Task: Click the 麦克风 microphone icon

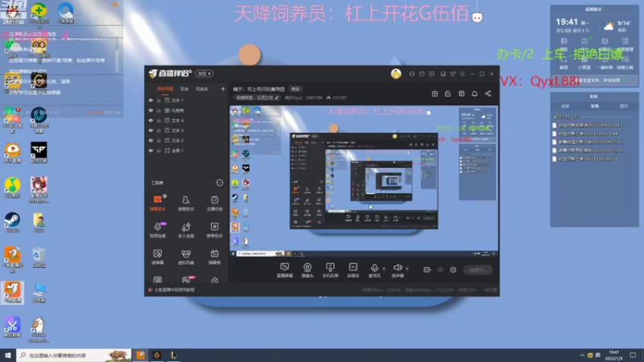Action: point(374,268)
